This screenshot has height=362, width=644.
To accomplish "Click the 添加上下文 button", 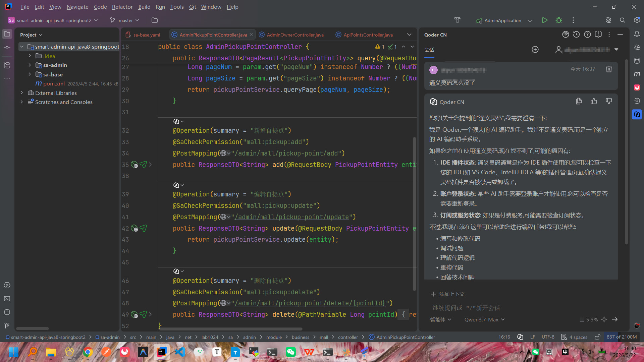I will click(448, 294).
